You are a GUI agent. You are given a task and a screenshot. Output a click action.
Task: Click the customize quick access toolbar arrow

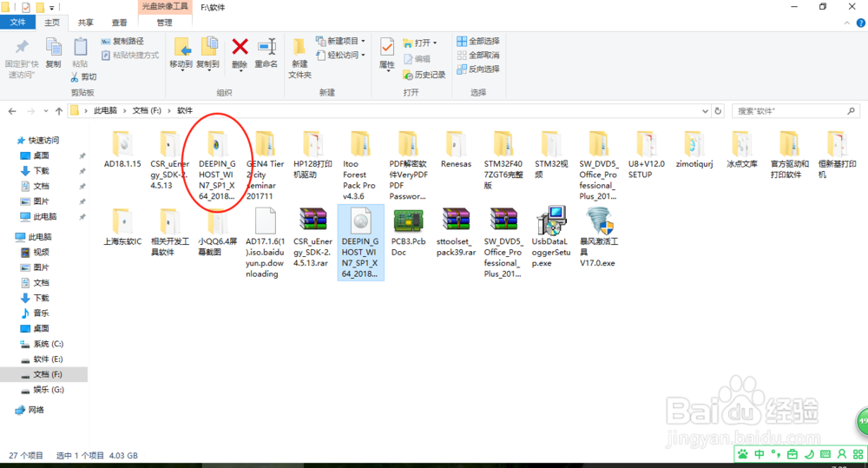pyautogui.click(x=51, y=7)
